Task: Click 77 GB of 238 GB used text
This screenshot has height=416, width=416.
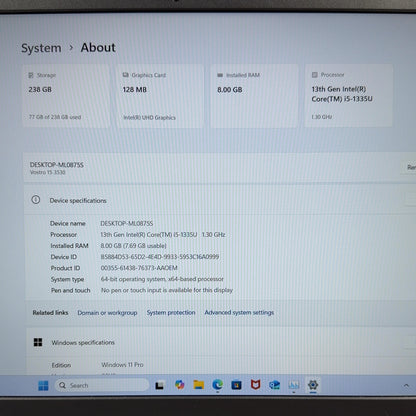Action: pyautogui.click(x=55, y=117)
